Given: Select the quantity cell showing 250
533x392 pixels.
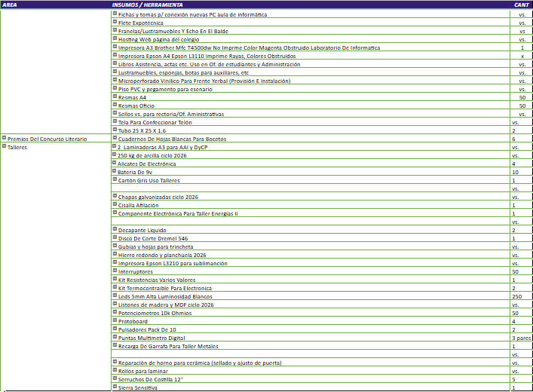Looking at the screenshot, I should pos(516,296).
